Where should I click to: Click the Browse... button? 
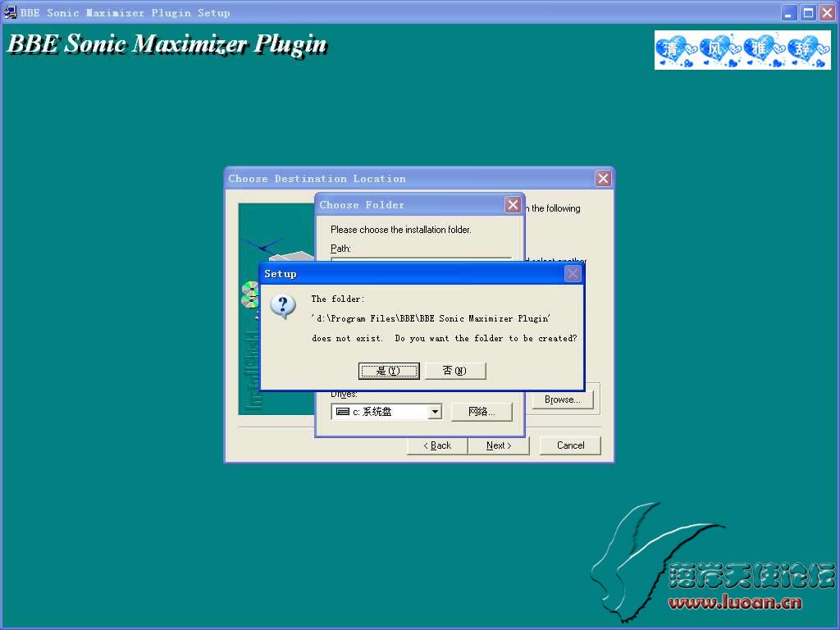(x=563, y=399)
